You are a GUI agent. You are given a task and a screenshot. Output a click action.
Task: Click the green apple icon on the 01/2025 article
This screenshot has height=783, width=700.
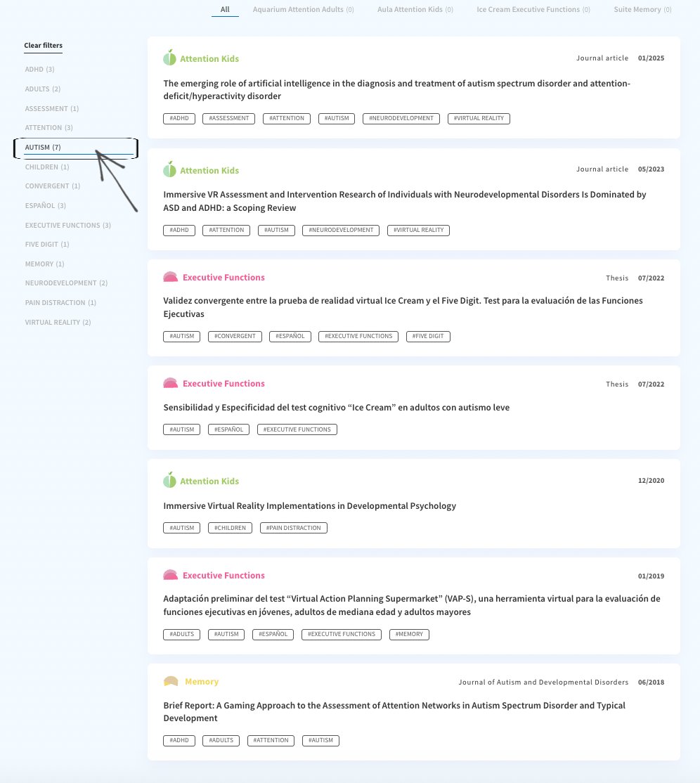(170, 58)
